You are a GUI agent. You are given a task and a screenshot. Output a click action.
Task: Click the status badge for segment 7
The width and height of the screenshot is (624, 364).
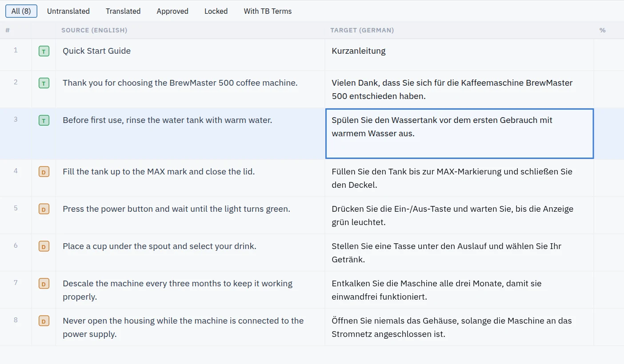44,284
